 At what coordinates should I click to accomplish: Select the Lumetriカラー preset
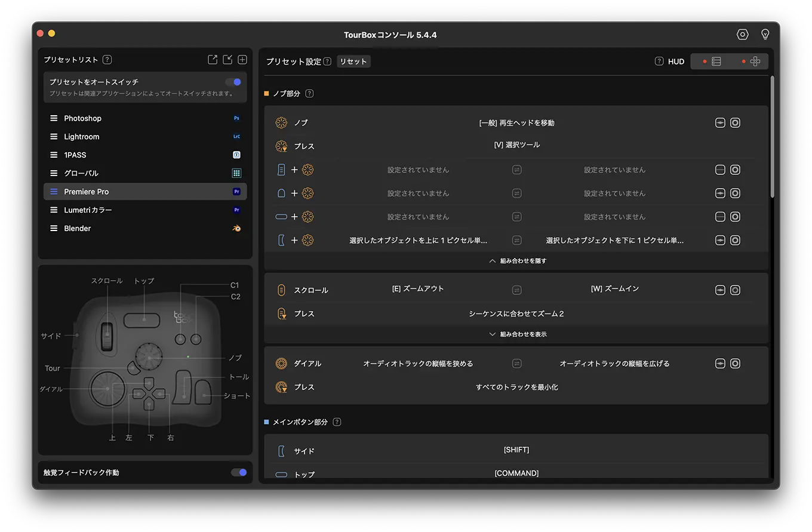145,210
